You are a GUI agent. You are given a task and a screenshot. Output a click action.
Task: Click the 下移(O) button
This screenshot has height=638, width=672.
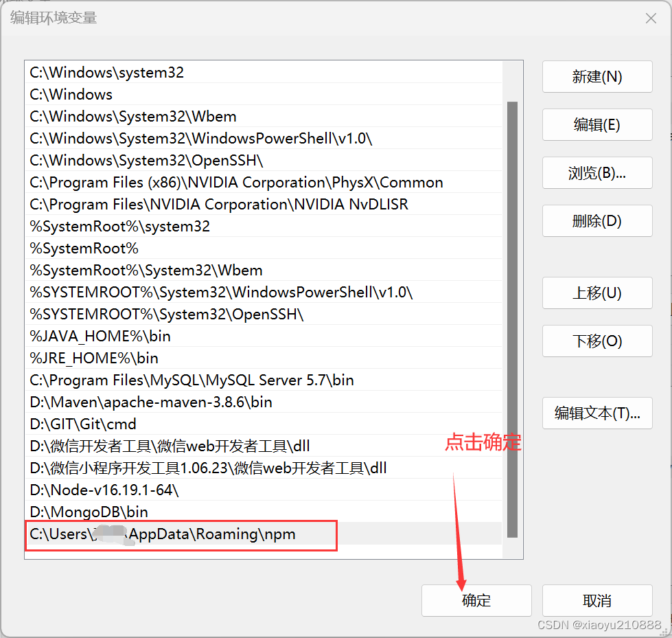[x=596, y=341]
